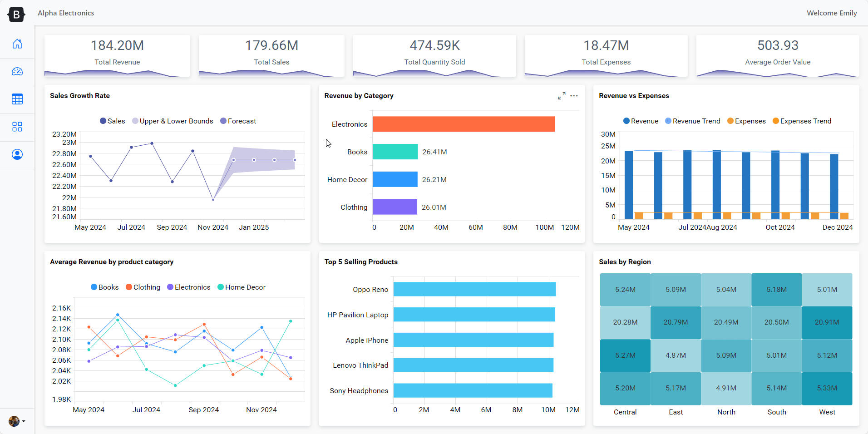Click the Revenue by Category title
The width and height of the screenshot is (868, 434).
coord(359,96)
